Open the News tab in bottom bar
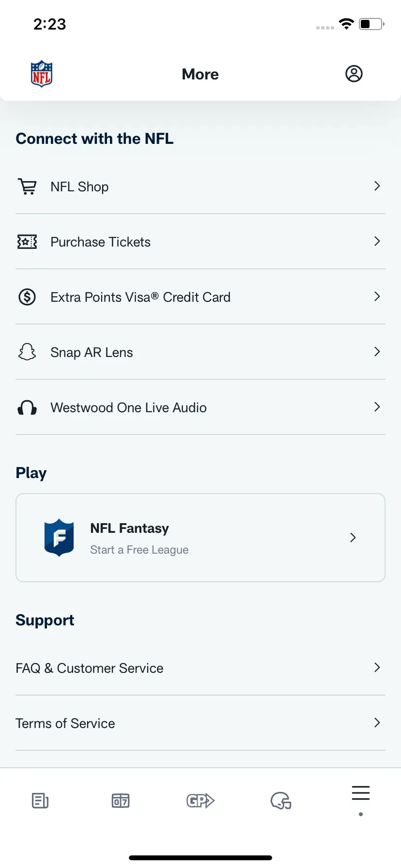This screenshot has height=868, width=401. (40, 801)
